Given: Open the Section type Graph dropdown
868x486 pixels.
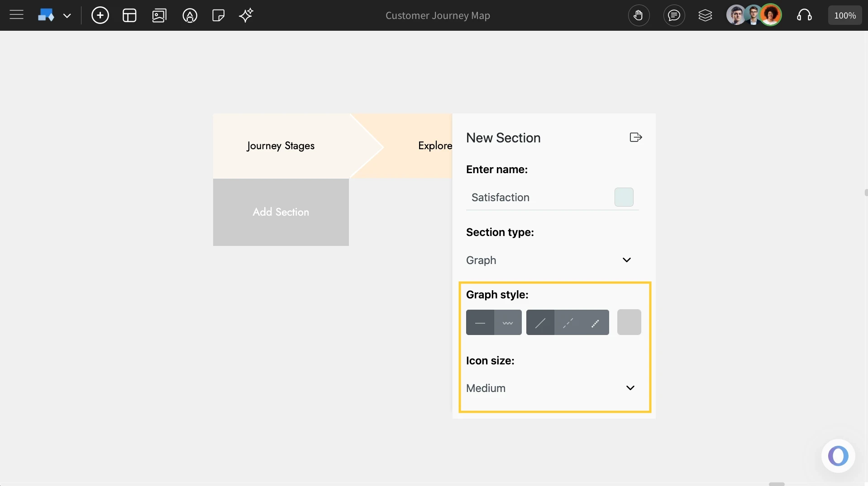Looking at the screenshot, I should tap(626, 260).
